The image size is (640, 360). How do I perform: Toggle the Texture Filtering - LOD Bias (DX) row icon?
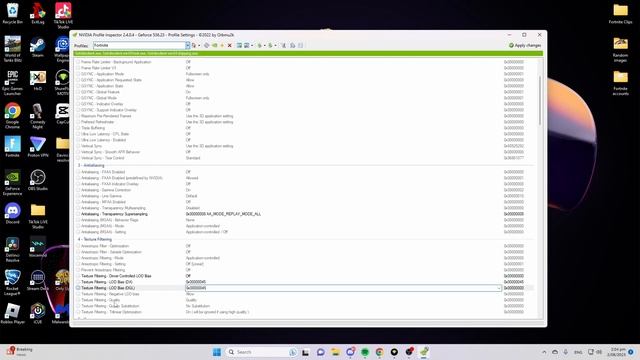78,282
